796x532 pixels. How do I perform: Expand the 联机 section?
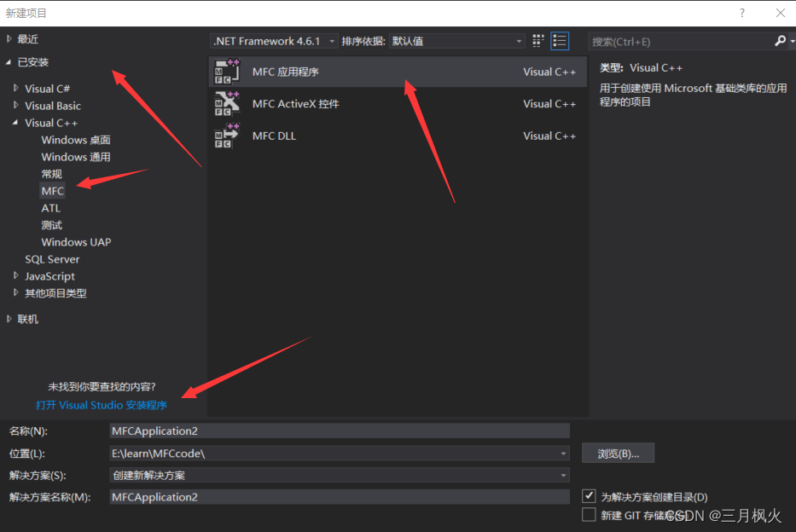click(x=9, y=319)
